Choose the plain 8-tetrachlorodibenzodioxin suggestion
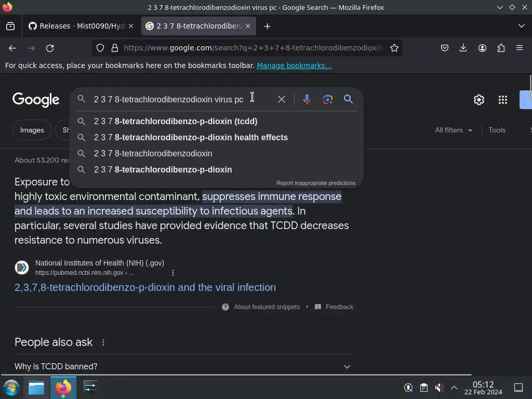Image resolution: width=532 pixels, height=399 pixels. tap(217, 153)
